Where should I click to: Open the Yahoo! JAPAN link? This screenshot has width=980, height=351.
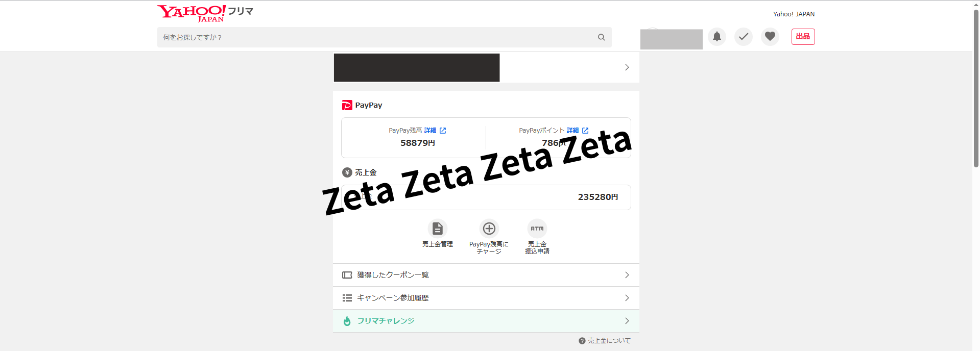tap(794, 14)
